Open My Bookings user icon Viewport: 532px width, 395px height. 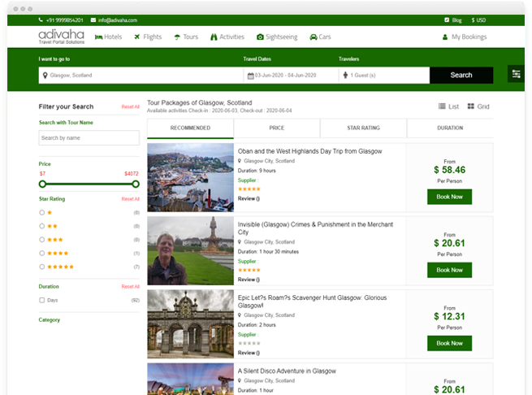pos(445,37)
